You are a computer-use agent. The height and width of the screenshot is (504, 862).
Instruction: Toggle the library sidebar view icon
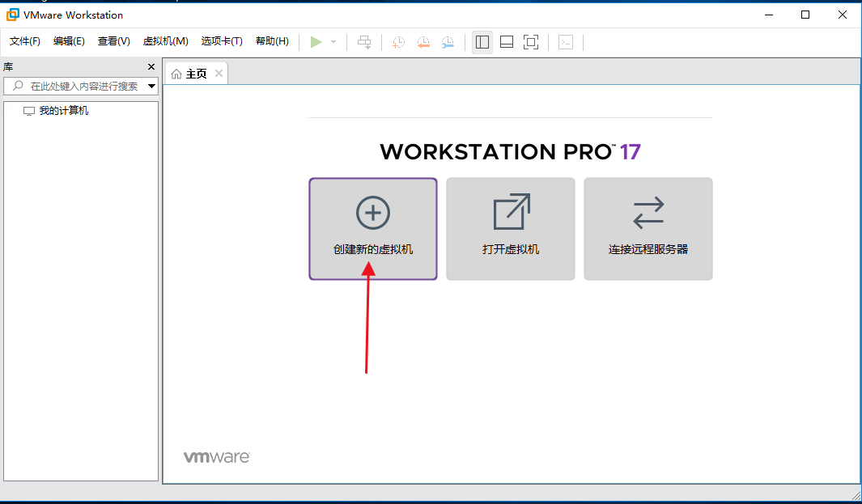pyautogui.click(x=482, y=42)
